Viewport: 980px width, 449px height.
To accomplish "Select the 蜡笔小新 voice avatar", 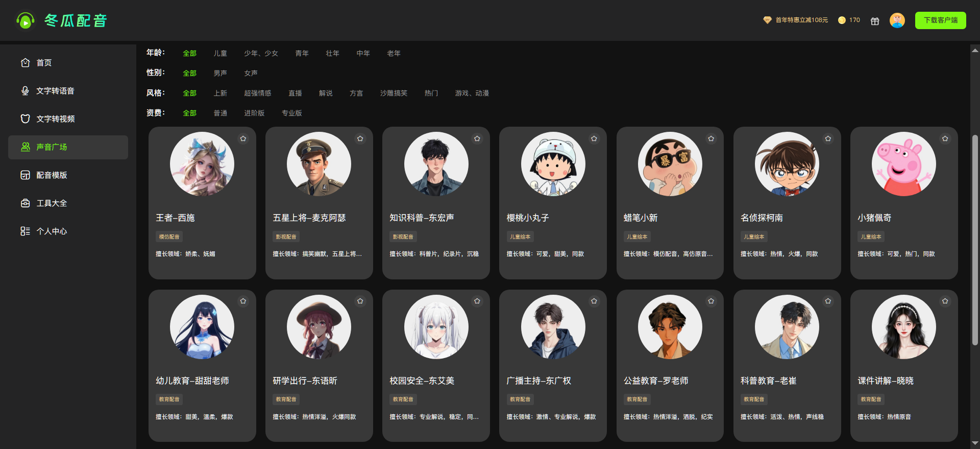I will (670, 164).
